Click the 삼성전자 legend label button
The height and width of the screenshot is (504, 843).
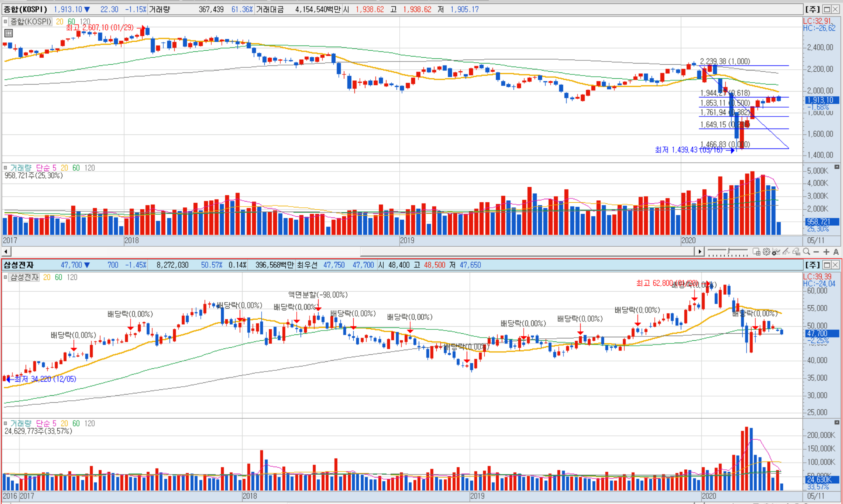pyautogui.click(x=24, y=277)
